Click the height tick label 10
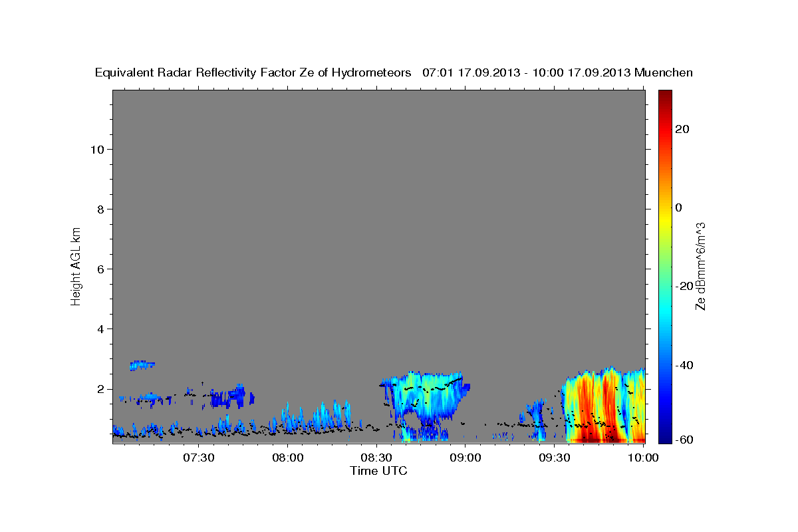 [x=99, y=150]
